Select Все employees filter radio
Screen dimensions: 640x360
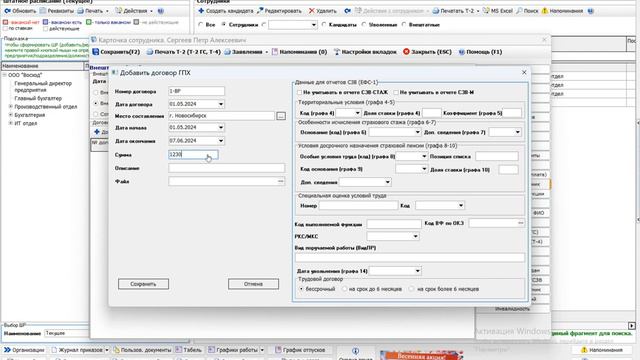pos(200,25)
